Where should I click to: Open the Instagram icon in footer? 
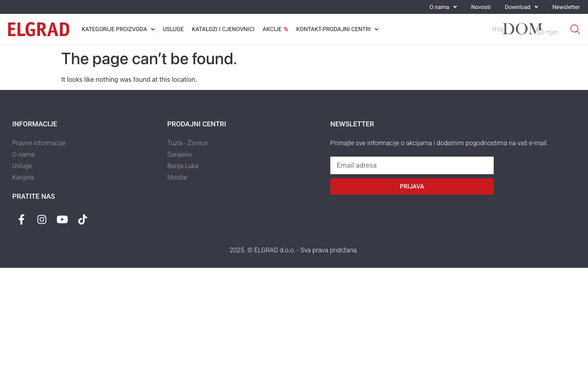[x=42, y=220]
